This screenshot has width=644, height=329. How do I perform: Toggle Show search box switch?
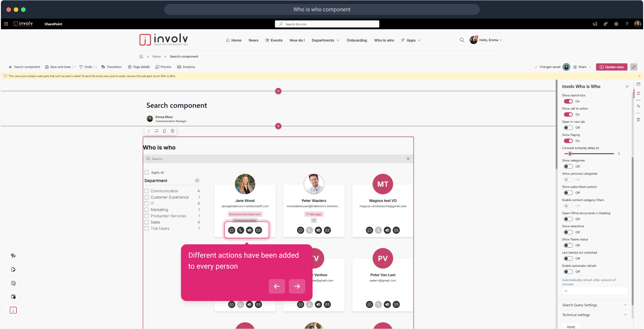pos(568,101)
